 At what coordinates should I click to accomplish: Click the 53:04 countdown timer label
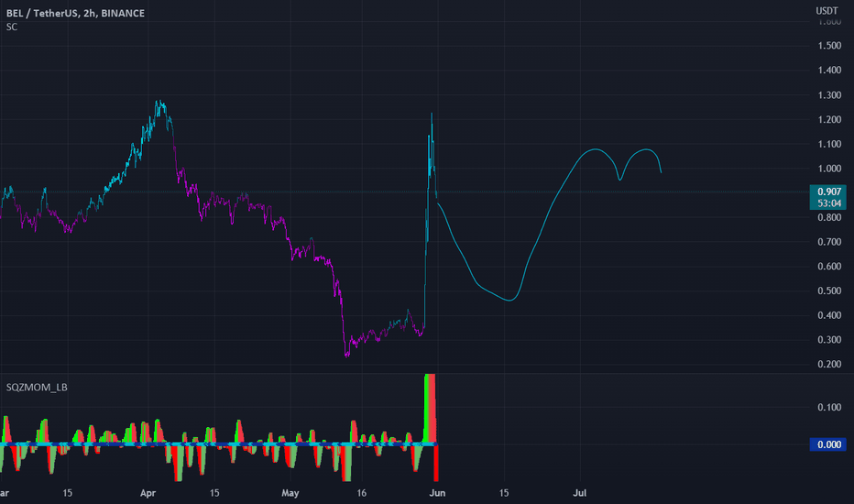[829, 203]
